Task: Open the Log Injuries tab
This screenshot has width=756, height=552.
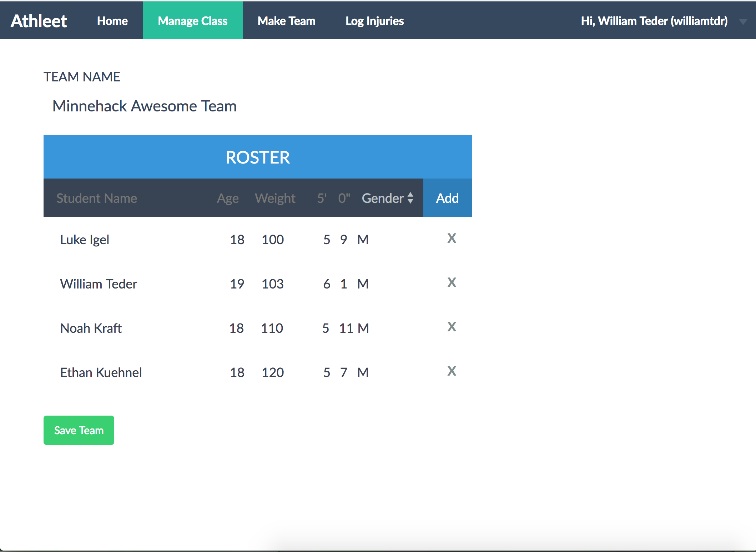Action: (374, 21)
